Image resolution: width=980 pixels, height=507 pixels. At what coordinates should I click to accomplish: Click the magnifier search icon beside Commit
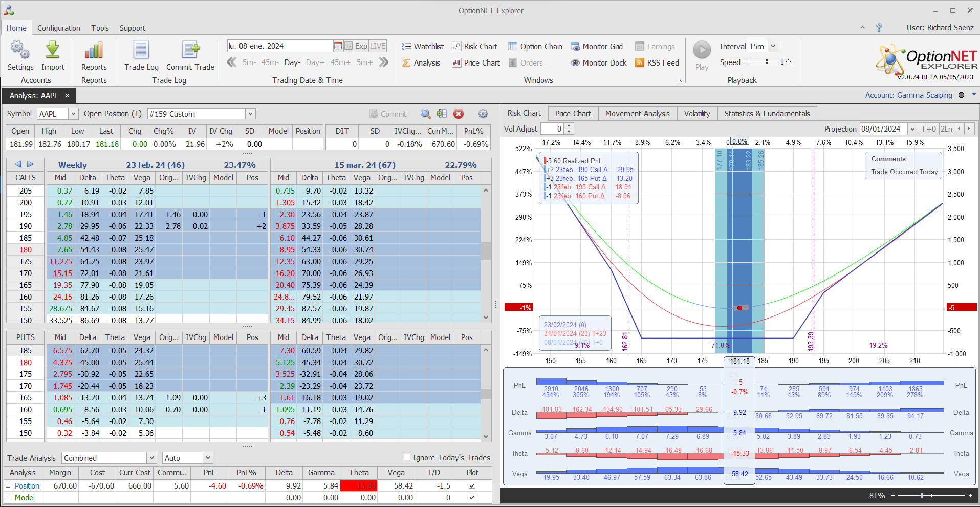point(425,114)
